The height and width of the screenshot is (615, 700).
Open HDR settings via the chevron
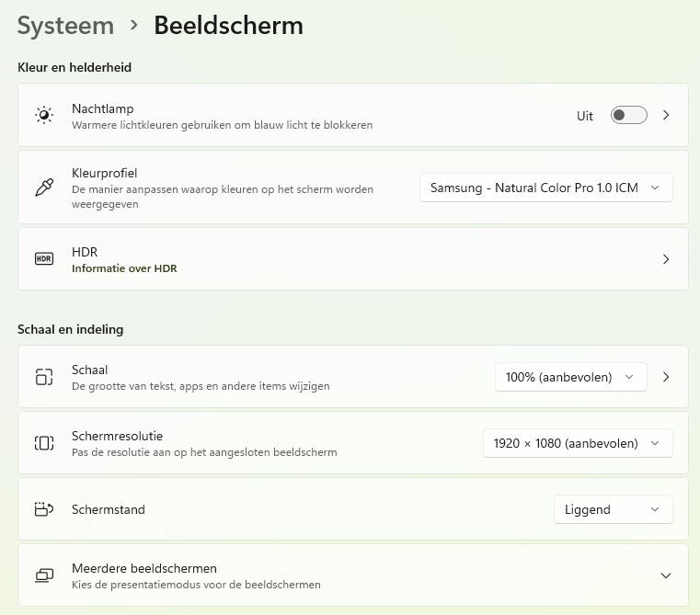coord(666,259)
